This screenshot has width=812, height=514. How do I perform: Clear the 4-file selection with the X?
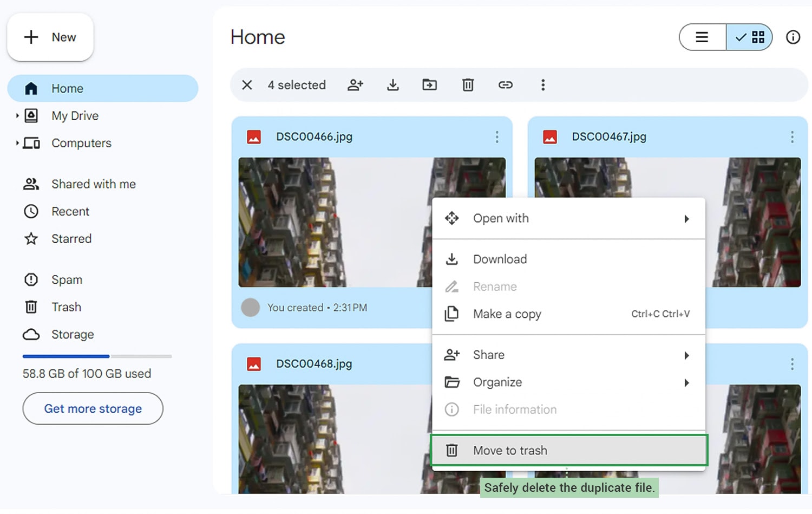click(247, 85)
